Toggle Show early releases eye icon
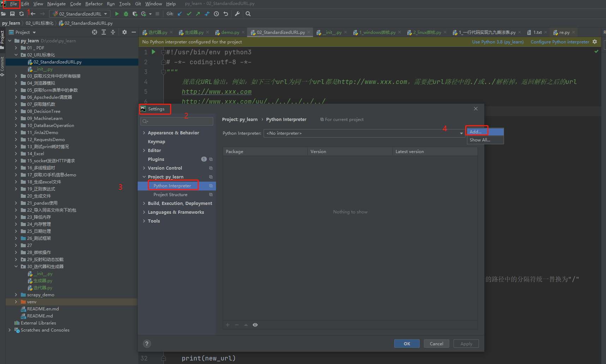This screenshot has height=364, width=606. 255,325
